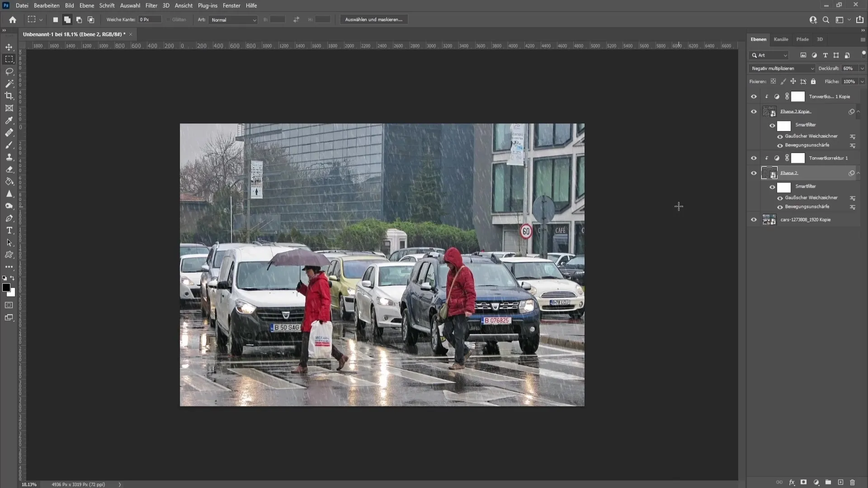Toggle visibility of Tonwertkorrektur 1 layer

pos(754,158)
